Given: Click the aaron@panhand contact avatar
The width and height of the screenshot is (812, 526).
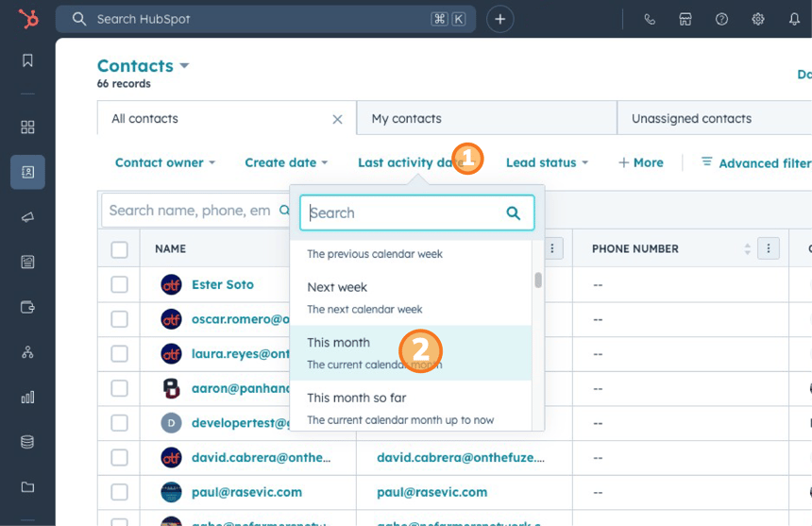Looking at the screenshot, I should 171,388.
